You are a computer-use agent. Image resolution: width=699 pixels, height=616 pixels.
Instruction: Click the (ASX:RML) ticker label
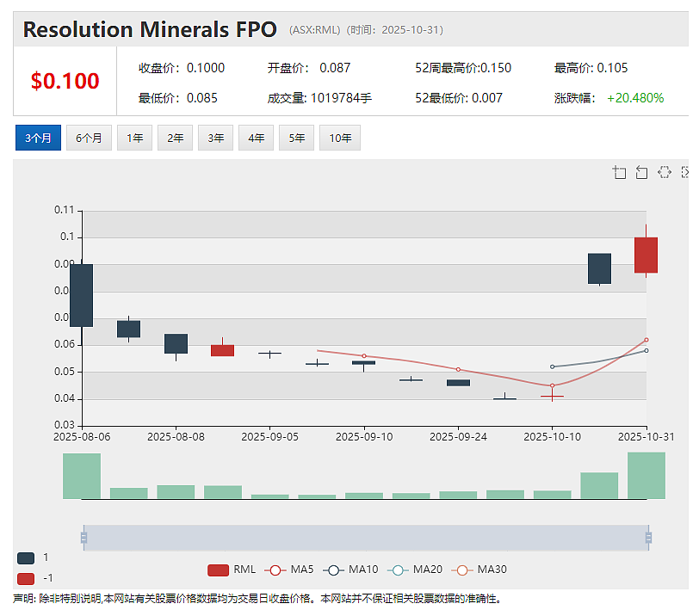click(x=315, y=30)
